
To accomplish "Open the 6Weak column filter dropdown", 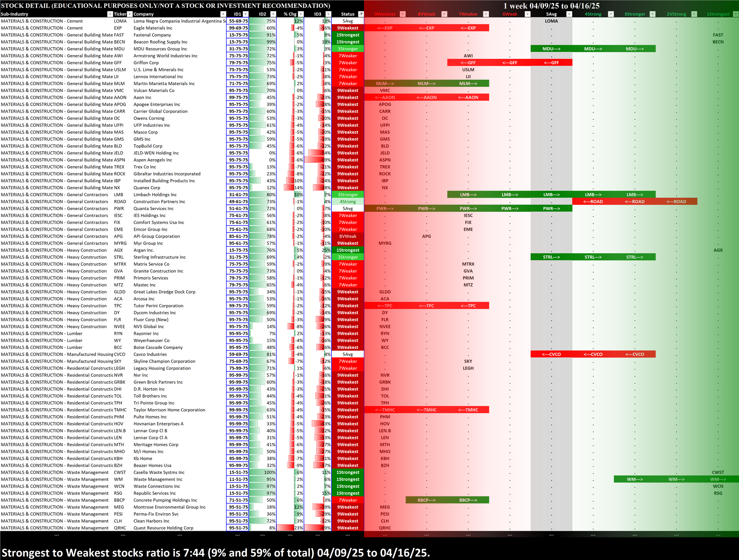I will tap(528, 14).
